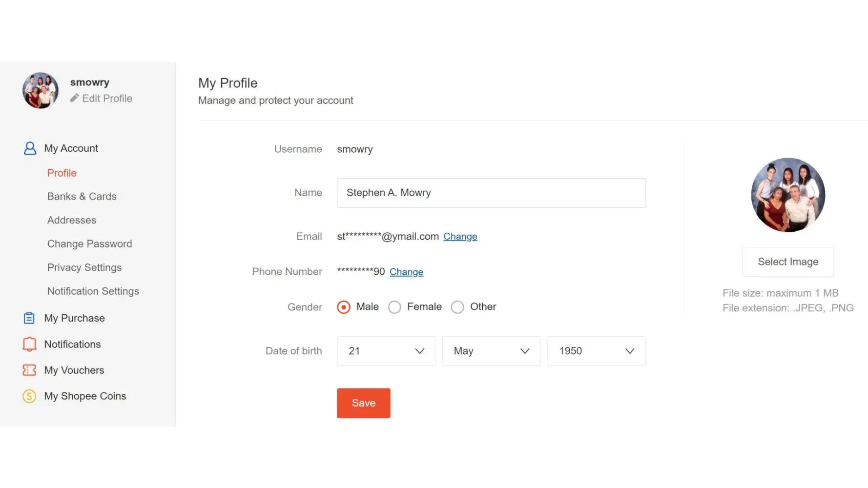868x488 pixels.
Task: Click the Name text field
Action: (491, 193)
